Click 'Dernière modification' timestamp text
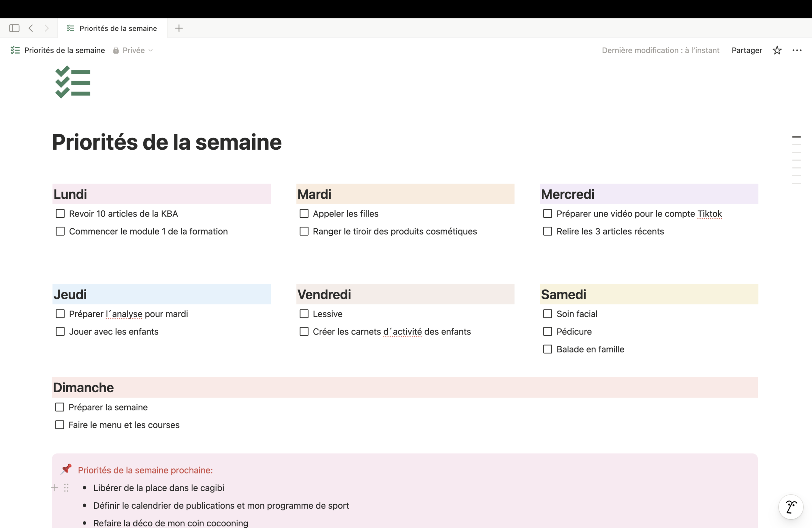This screenshot has height=528, width=812. [660, 50]
